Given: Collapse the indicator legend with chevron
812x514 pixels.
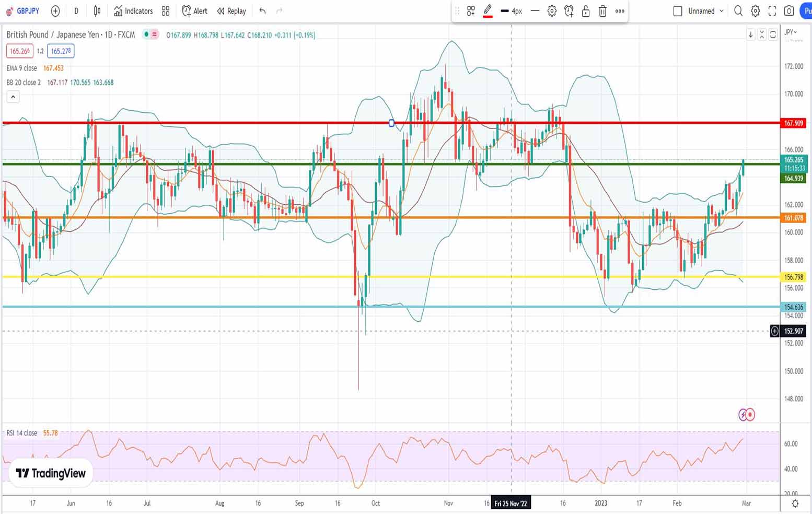Looking at the screenshot, I should 13,97.
